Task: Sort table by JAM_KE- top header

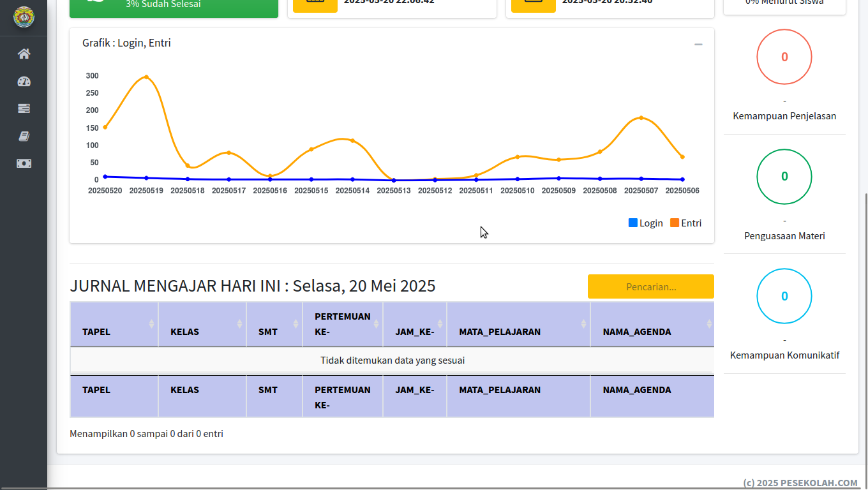Action: click(x=415, y=324)
